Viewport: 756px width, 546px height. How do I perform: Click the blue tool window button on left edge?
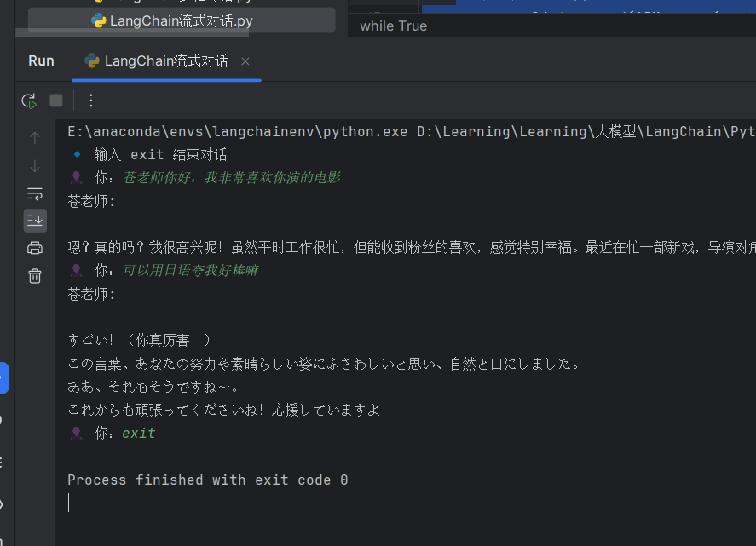[x=4, y=378]
